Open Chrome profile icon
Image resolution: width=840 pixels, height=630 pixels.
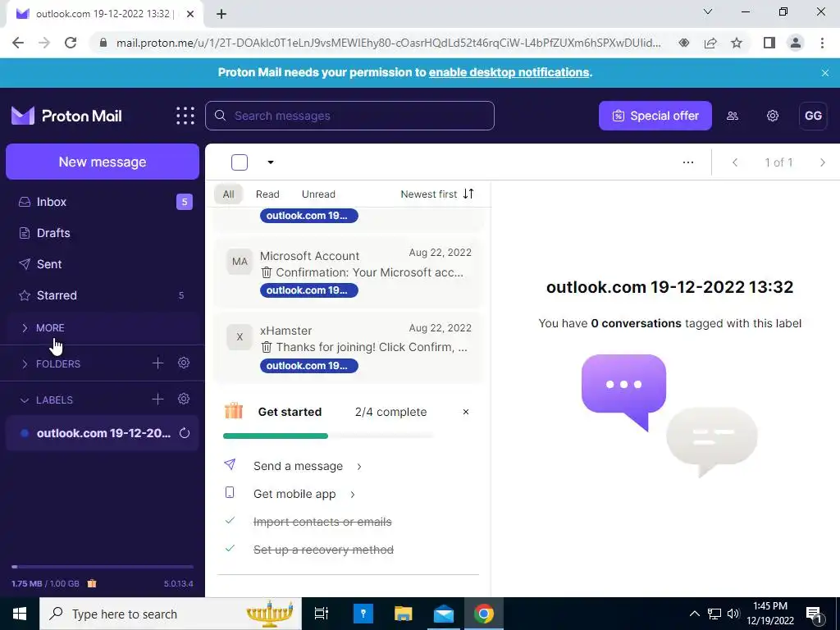tap(796, 43)
